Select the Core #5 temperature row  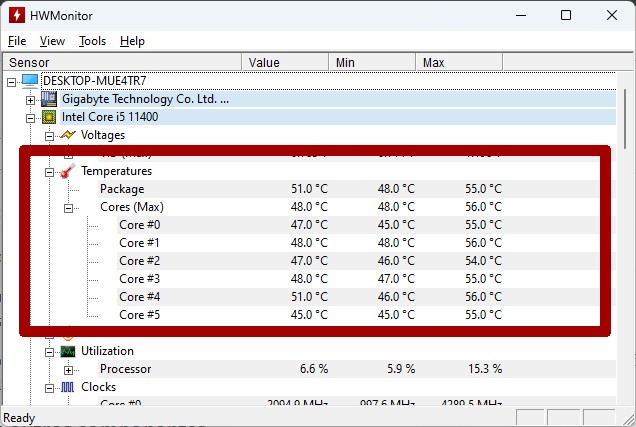pos(359,315)
